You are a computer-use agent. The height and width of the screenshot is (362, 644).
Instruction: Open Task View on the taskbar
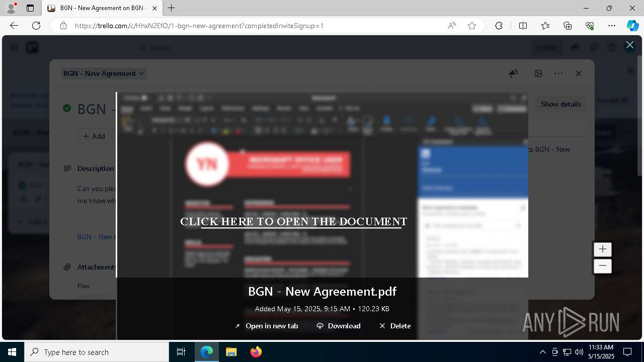point(181,352)
